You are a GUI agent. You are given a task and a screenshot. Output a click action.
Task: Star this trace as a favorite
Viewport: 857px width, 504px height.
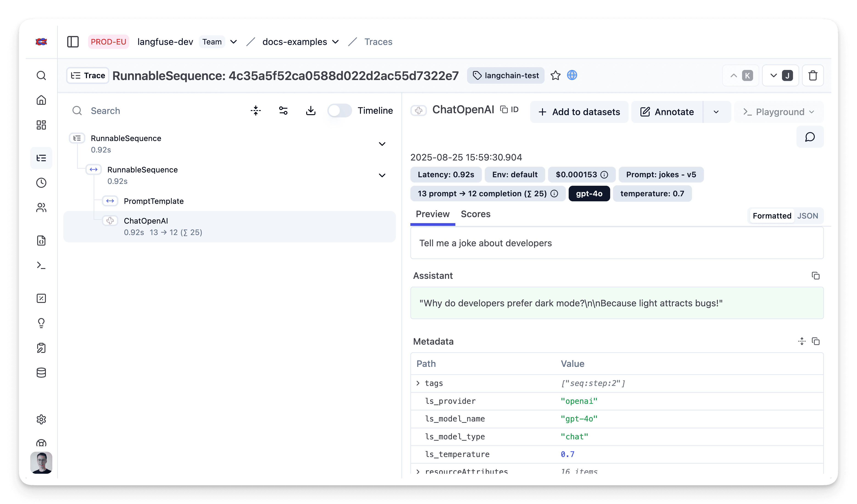point(555,75)
